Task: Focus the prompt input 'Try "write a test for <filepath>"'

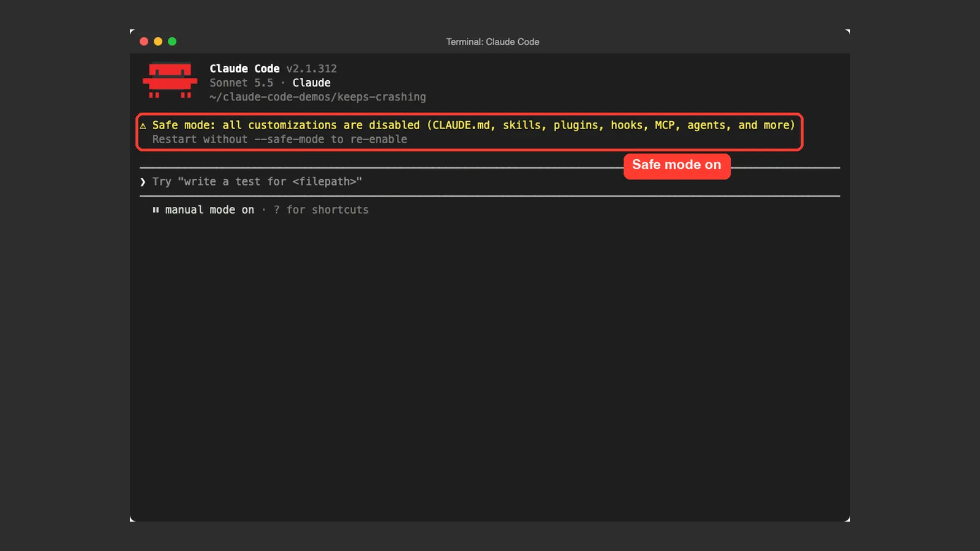Action: pyautogui.click(x=489, y=182)
